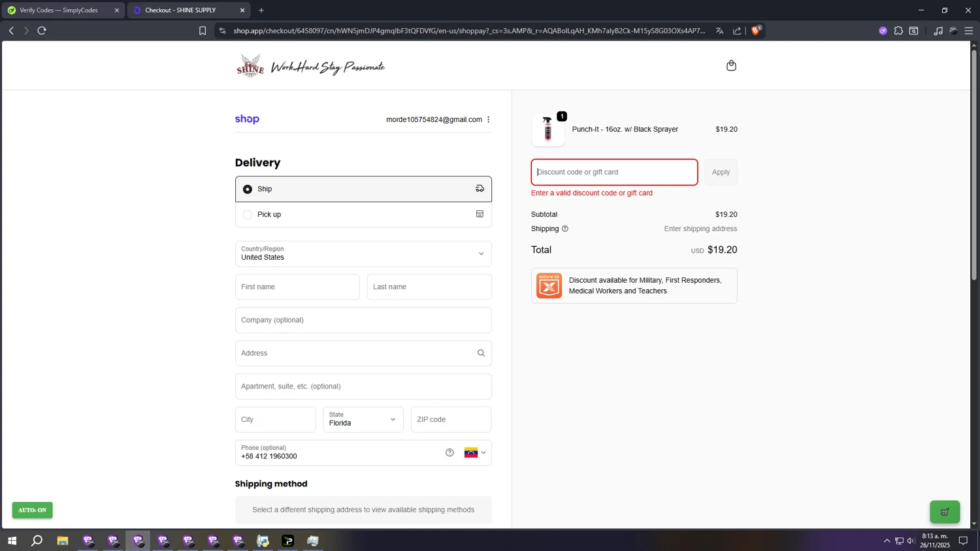Open the Windows Start menu
980x551 pixels.
coord(12,541)
